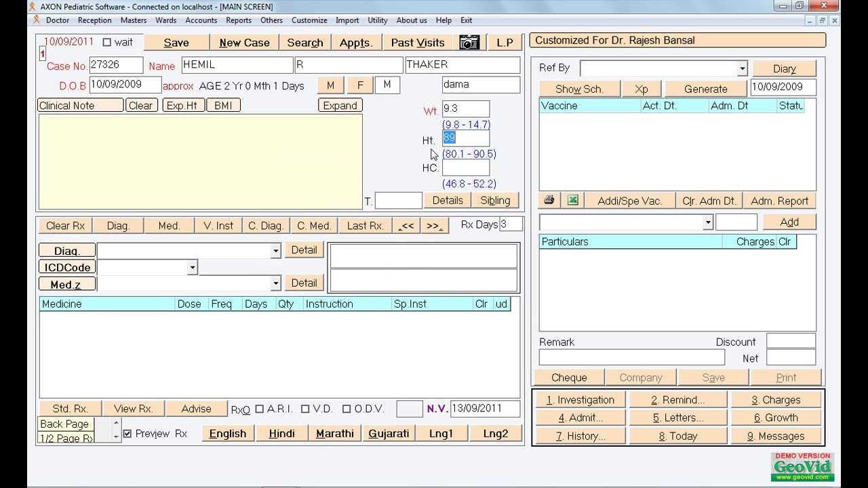This screenshot has height=488, width=868.
Task: Click into the Clinical Note text area
Action: 200,162
